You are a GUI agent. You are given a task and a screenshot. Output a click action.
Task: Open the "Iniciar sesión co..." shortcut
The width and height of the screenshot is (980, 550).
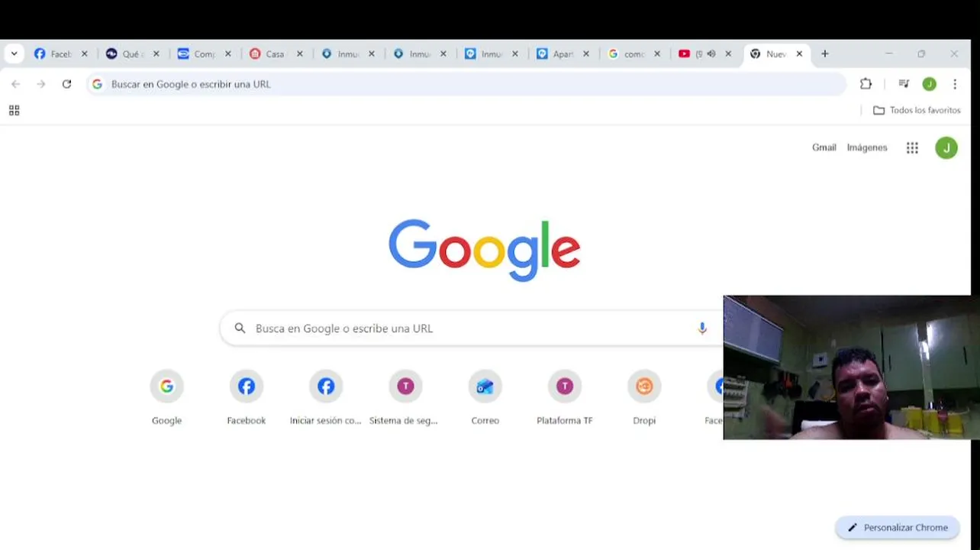326,397
